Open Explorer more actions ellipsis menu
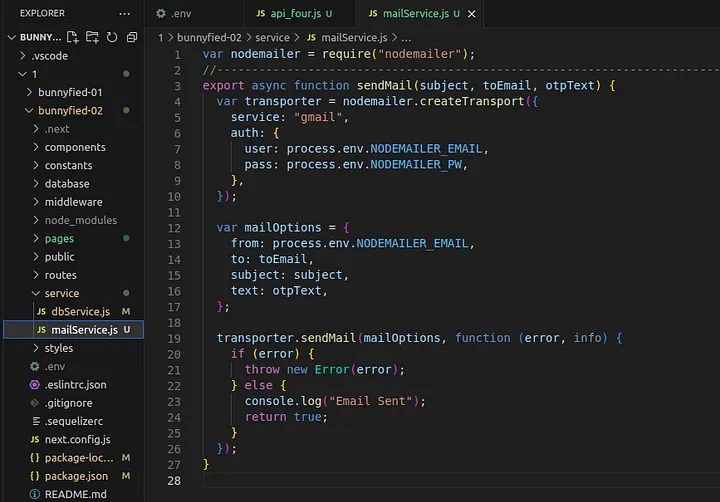The image size is (720, 502). tap(124, 14)
